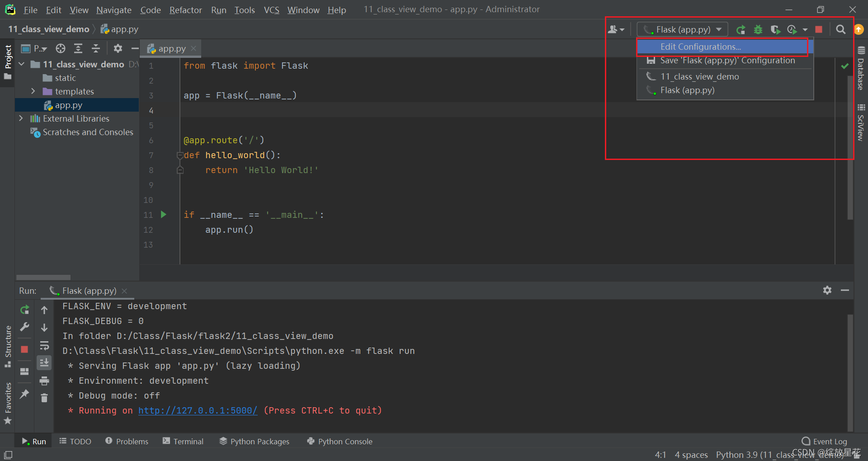This screenshot has height=461, width=868.
Task: Jump up the stack trace with up arrow
Action: coord(44,310)
